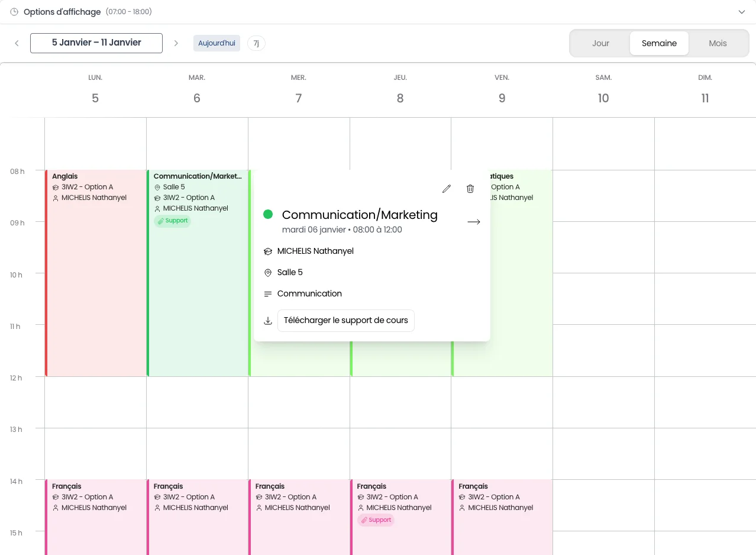
Task: Open the Options d'affichage section
Action: [378, 12]
